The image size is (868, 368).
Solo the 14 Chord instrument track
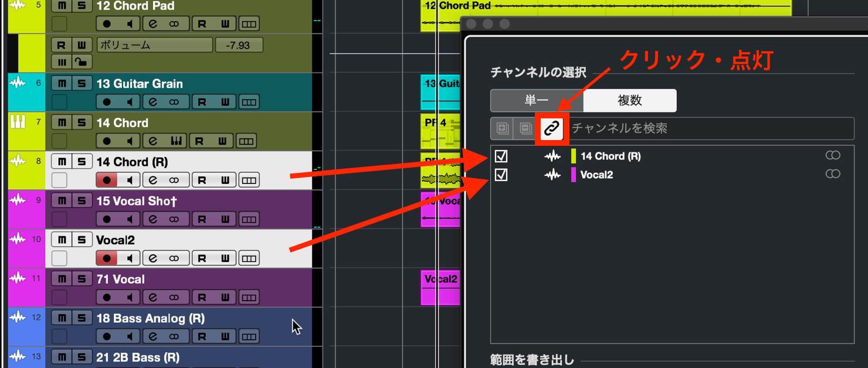click(x=82, y=122)
